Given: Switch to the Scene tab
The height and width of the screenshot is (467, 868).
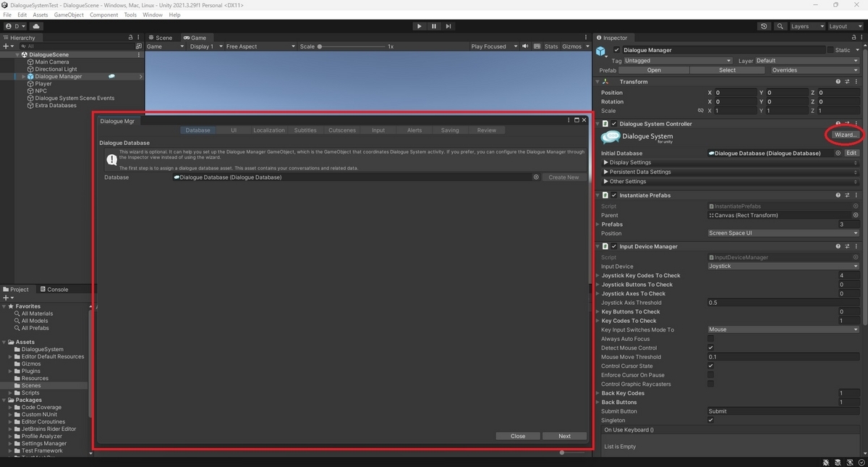Looking at the screenshot, I should click(161, 38).
